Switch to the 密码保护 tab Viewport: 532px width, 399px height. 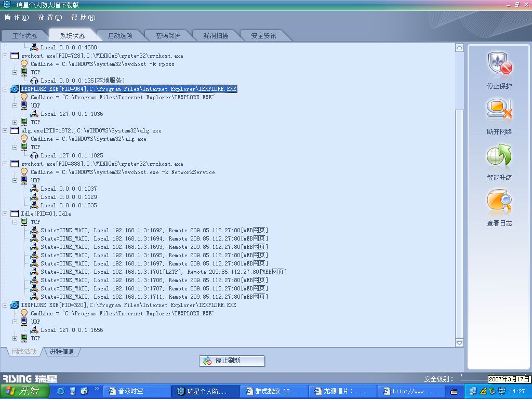click(168, 36)
